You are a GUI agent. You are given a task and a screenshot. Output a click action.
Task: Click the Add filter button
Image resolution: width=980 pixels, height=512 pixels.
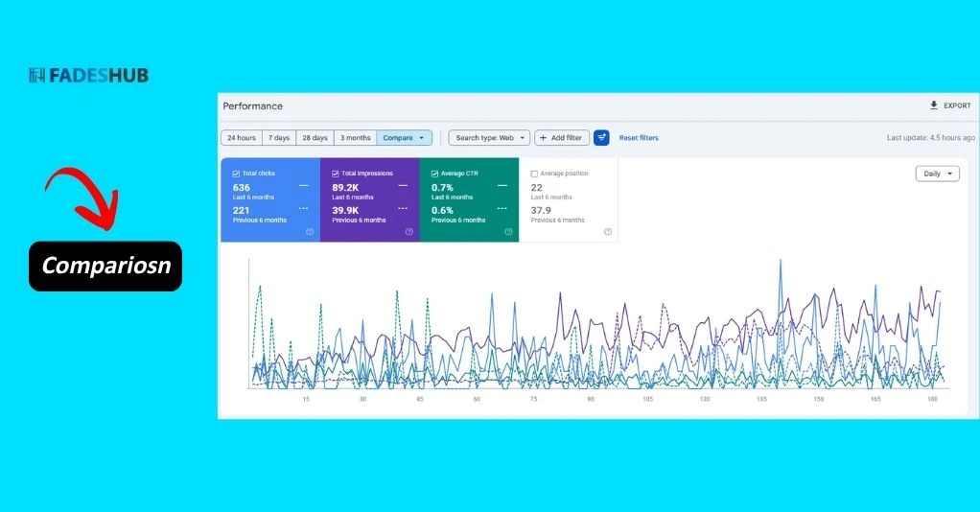pyautogui.click(x=561, y=138)
